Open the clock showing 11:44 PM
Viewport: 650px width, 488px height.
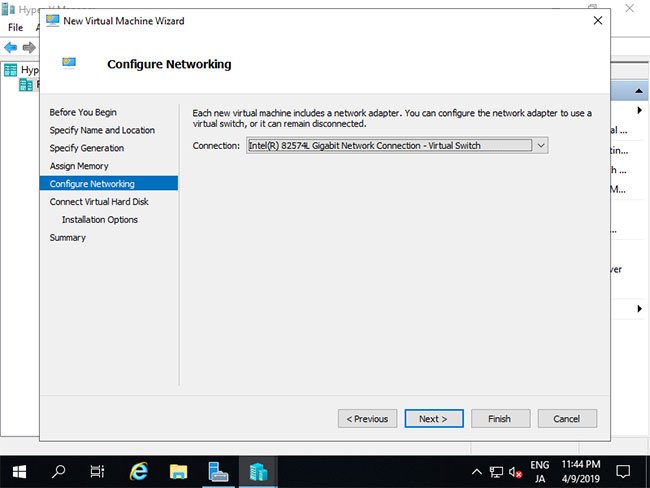coord(581,472)
